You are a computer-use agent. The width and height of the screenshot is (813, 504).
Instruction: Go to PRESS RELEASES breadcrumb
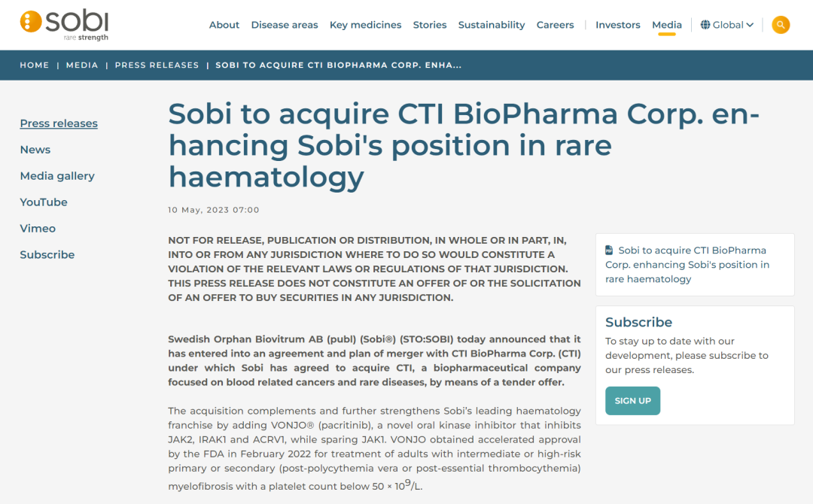(x=157, y=65)
